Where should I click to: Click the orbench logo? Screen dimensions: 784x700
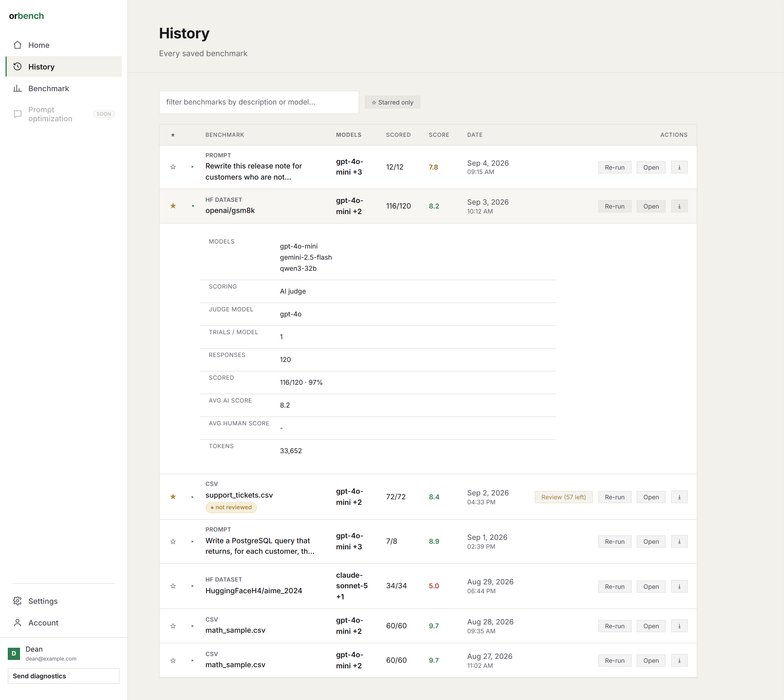[26, 16]
